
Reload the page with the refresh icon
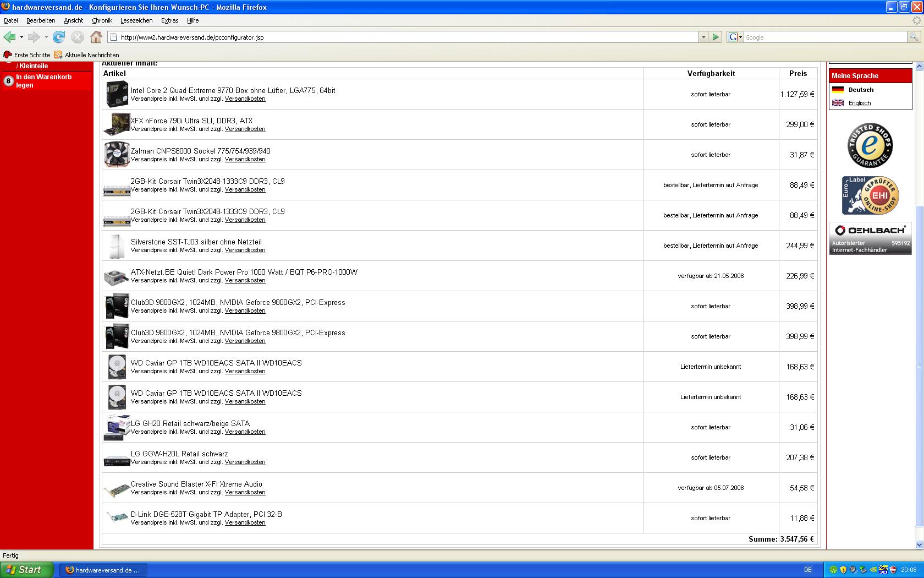pos(59,37)
